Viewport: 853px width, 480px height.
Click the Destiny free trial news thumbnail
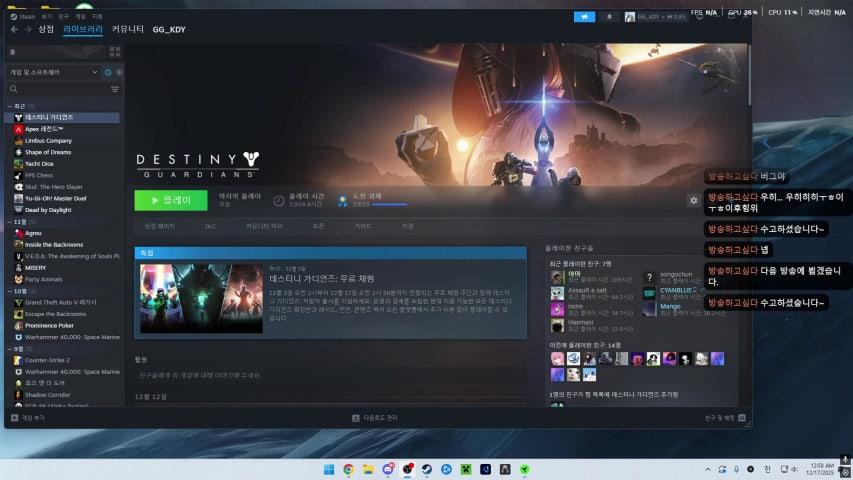(201, 297)
